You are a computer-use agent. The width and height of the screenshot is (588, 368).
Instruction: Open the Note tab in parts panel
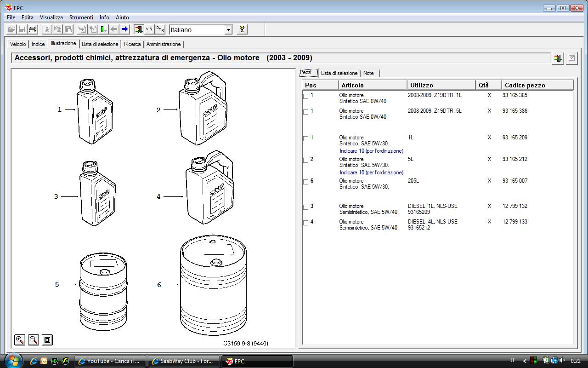[x=368, y=73]
